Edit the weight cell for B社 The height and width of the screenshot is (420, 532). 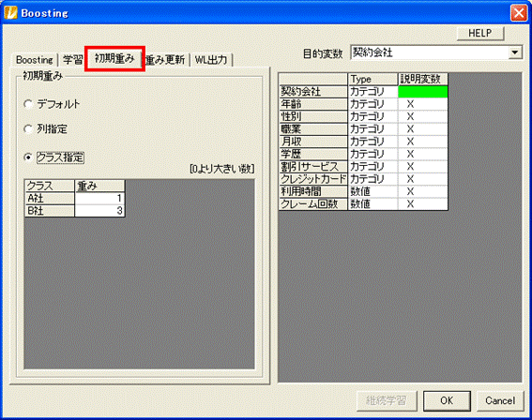99,211
